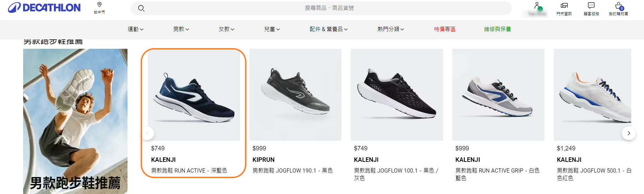
Task: Expand the 女款 dropdown
Action: coord(227,29)
